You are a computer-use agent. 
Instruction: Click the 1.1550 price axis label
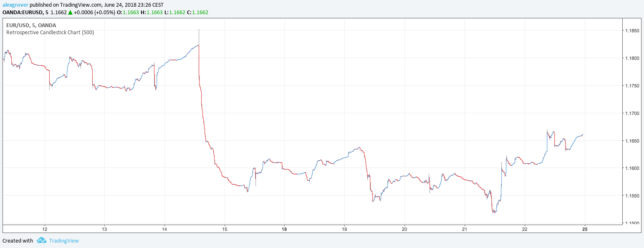tap(632, 196)
